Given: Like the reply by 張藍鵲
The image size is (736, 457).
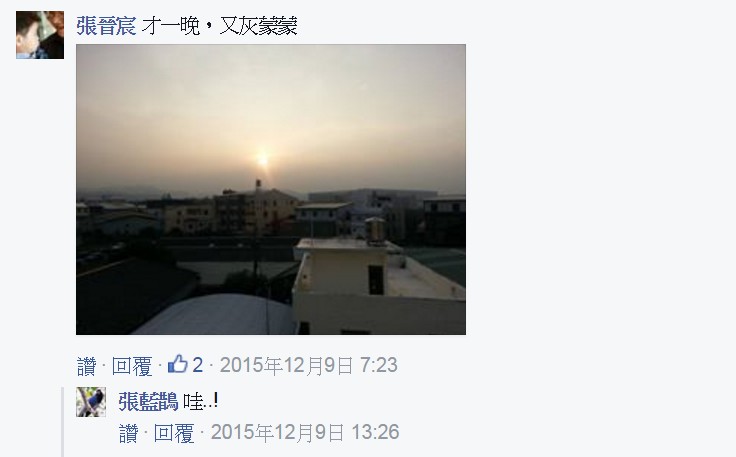Looking at the screenshot, I should 129,433.
